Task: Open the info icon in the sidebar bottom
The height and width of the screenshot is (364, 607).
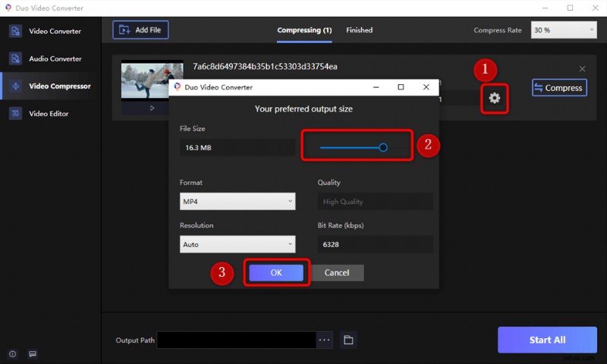Action: (x=12, y=353)
